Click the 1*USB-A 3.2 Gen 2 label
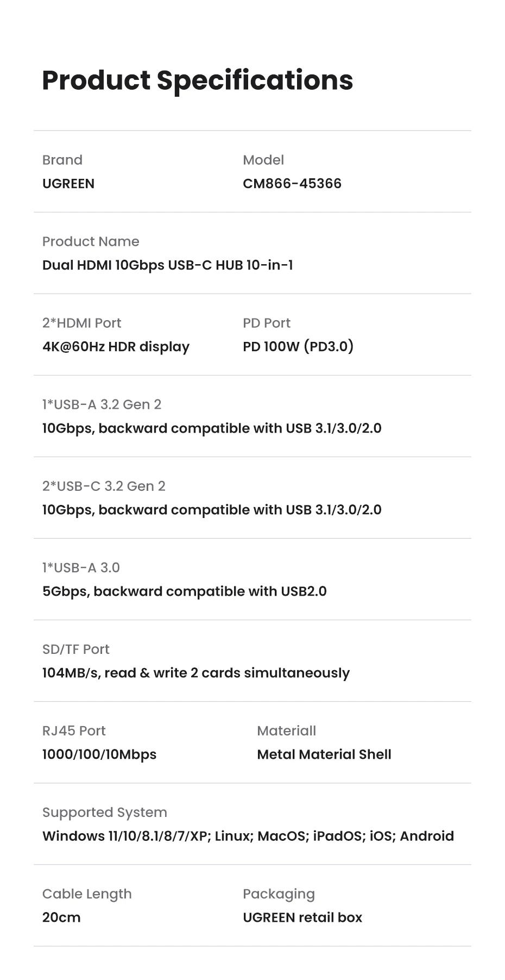The width and height of the screenshot is (505, 980). tap(102, 404)
